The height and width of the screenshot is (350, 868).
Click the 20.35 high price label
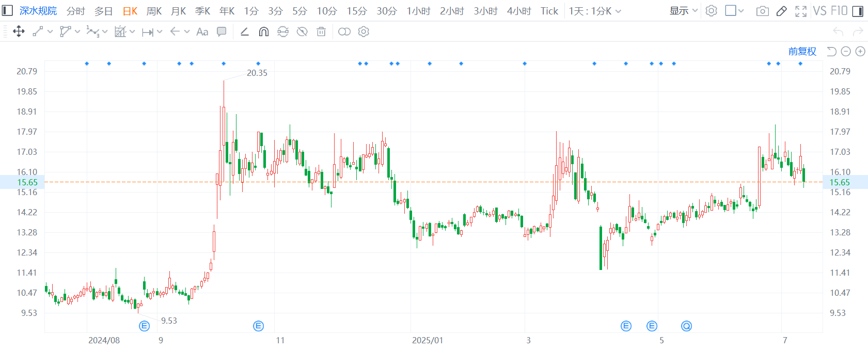pyautogui.click(x=257, y=73)
